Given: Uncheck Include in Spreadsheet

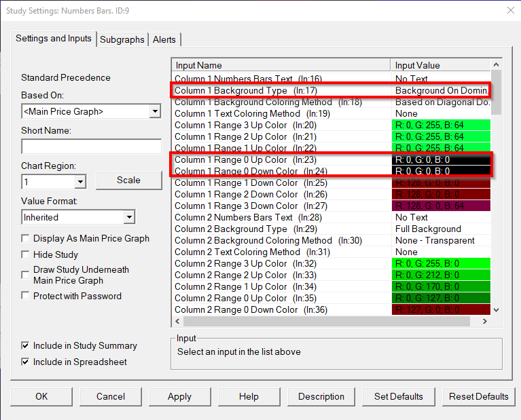Looking at the screenshot, I should (x=25, y=362).
